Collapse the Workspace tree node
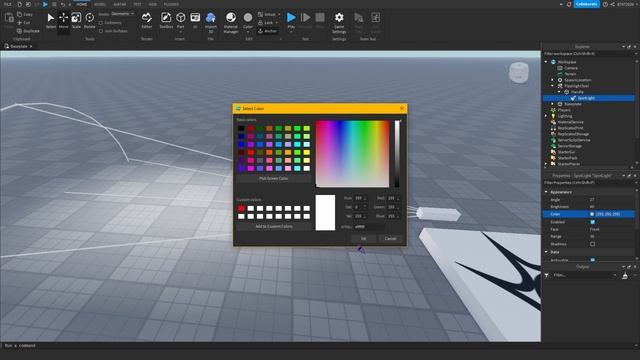 click(546, 62)
